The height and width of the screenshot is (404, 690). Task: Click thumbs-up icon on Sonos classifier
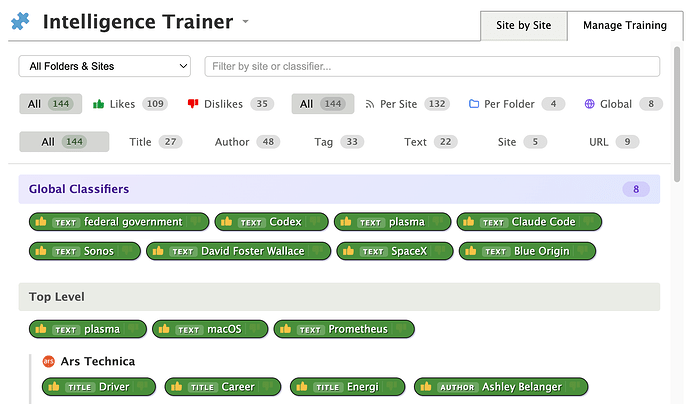41,251
